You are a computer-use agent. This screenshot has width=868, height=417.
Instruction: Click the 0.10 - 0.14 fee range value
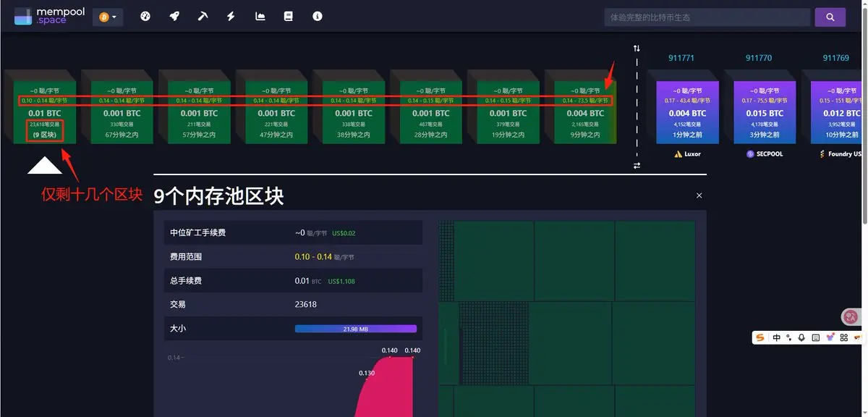pyautogui.click(x=313, y=257)
